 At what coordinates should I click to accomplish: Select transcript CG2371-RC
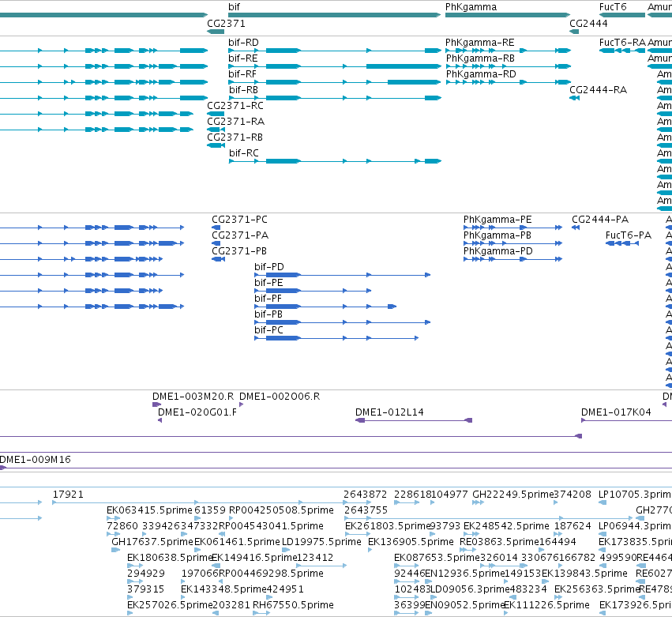[216, 114]
